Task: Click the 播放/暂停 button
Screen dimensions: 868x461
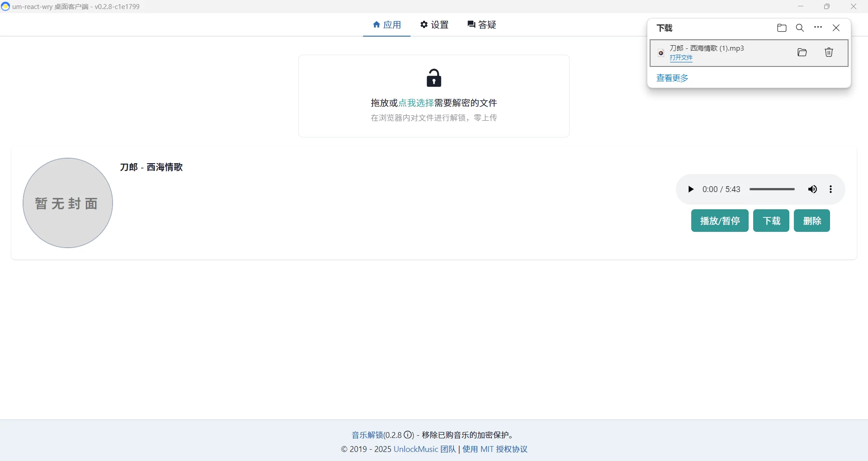Action: point(720,221)
